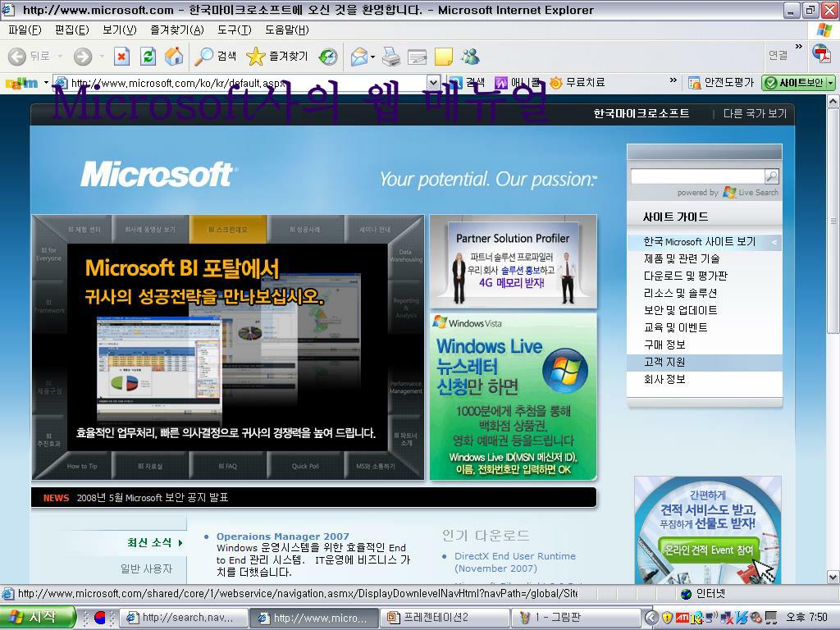Open the 파일(F) menu
This screenshot has height=630, width=840.
click(x=25, y=30)
